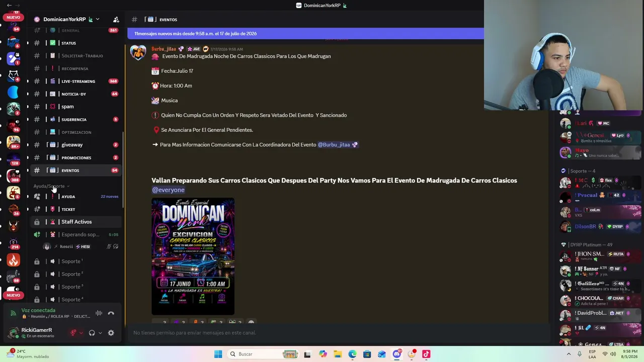Open the server icon with badge 128
This screenshot has height=362, width=644.
(14, 159)
